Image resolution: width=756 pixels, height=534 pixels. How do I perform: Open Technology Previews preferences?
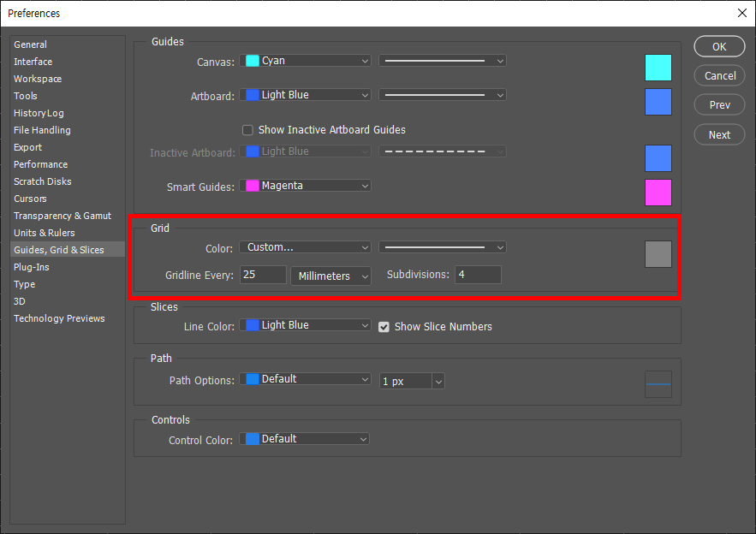tap(59, 318)
